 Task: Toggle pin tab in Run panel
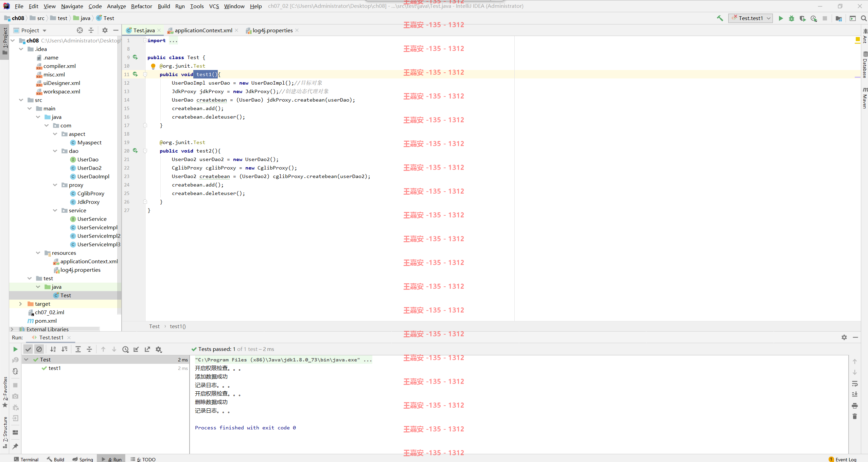pyautogui.click(x=15, y=446)
